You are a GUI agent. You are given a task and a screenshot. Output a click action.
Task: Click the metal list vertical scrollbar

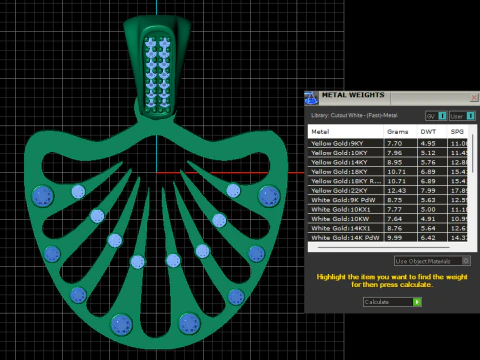472,153
